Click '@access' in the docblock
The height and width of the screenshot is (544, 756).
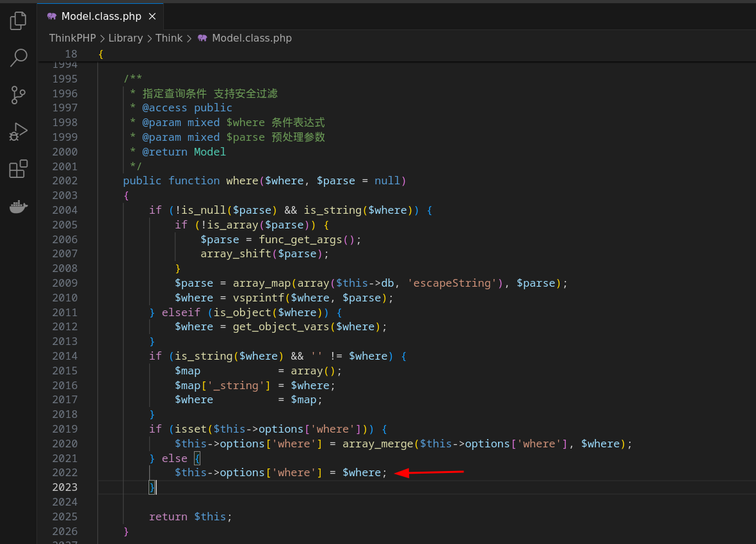[x=165, y=108]
